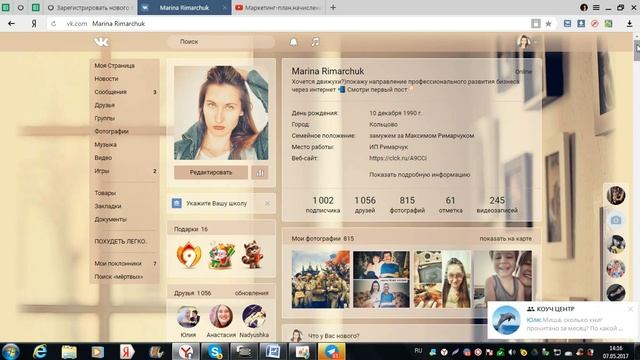Dismiss the 'Укажите Вашу школу' prompt
This screenshot has height=360, width=640.
pos(267,203)
